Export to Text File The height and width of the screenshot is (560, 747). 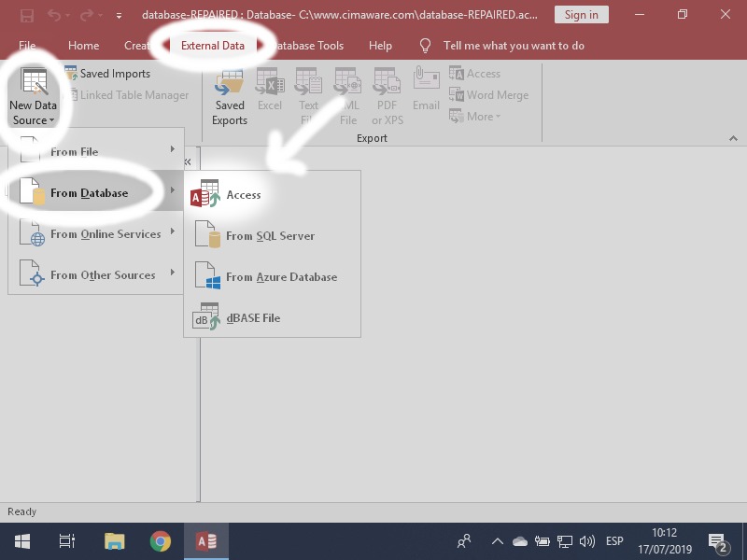[x=308, y=97]
